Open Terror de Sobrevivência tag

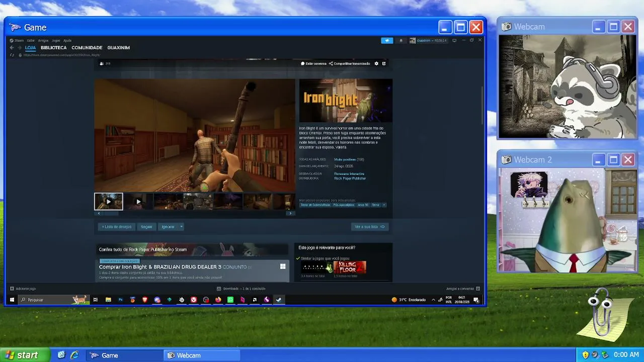(315, 205)
